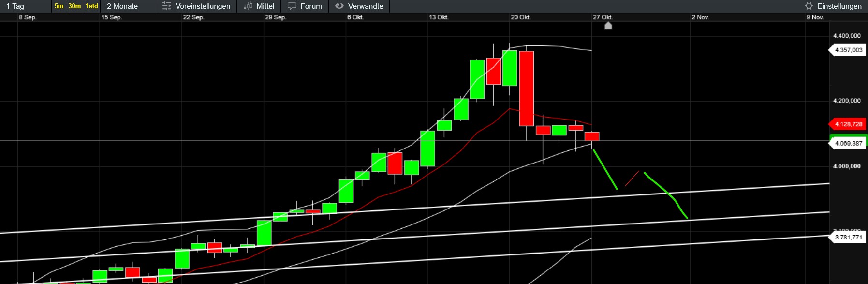868x284 pixels.
Task: Click the '15 Sep.' date label
Action: (112, 17)
